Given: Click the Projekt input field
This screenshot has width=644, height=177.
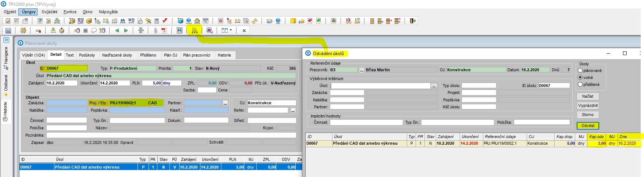Looking at the screenshot, I should tap(478, 93).
